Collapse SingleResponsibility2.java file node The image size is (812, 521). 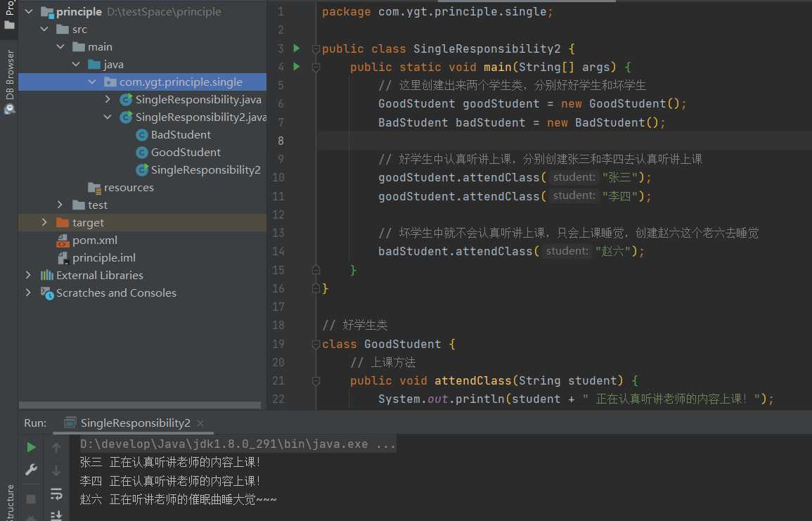[x=108, y=117]
